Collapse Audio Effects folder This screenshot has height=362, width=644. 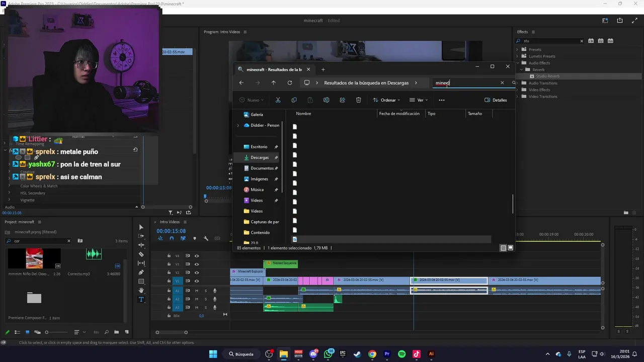coord(517,63)
